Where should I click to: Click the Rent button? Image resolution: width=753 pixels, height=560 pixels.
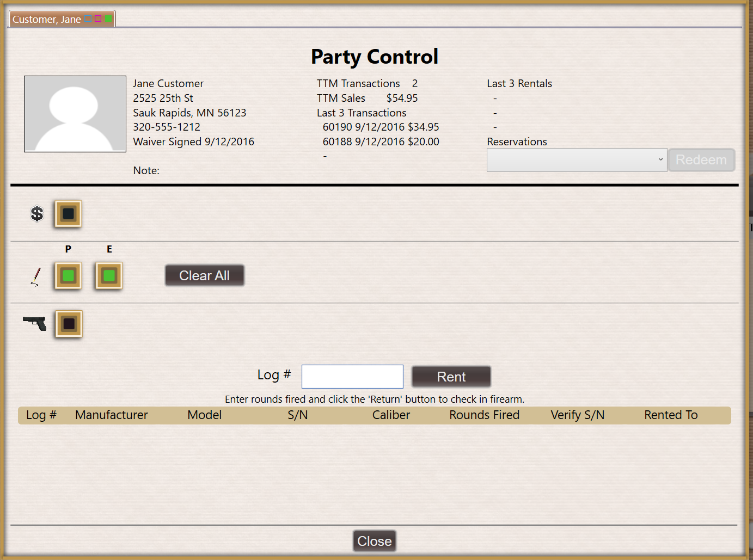click(451, 377)
